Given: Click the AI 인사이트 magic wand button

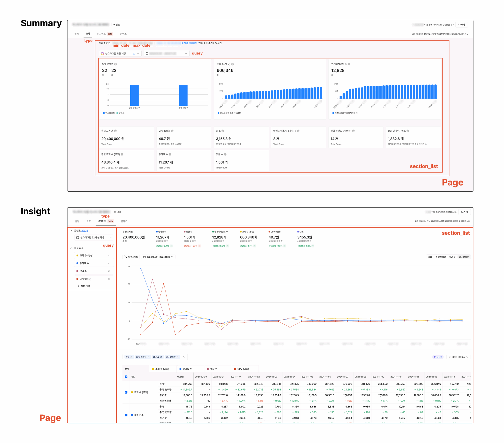Looking at the screenshot, I should 131,257.
